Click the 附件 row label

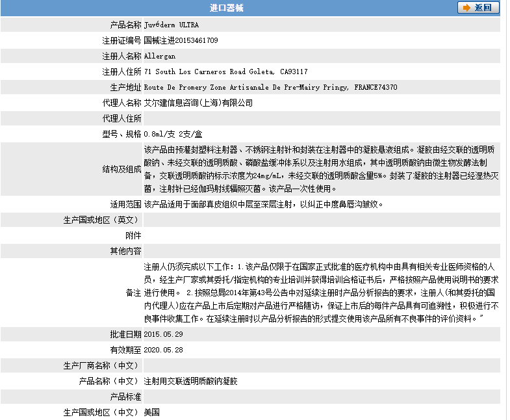[133, 235]
